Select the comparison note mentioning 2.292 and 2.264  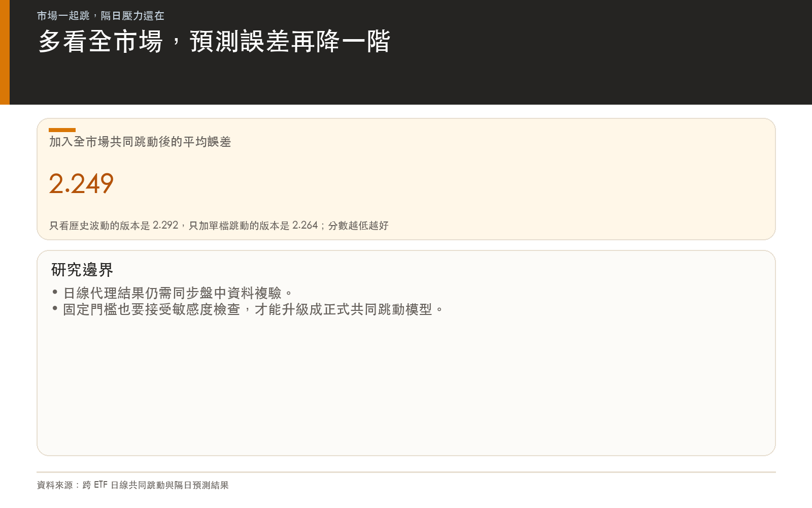219,225
